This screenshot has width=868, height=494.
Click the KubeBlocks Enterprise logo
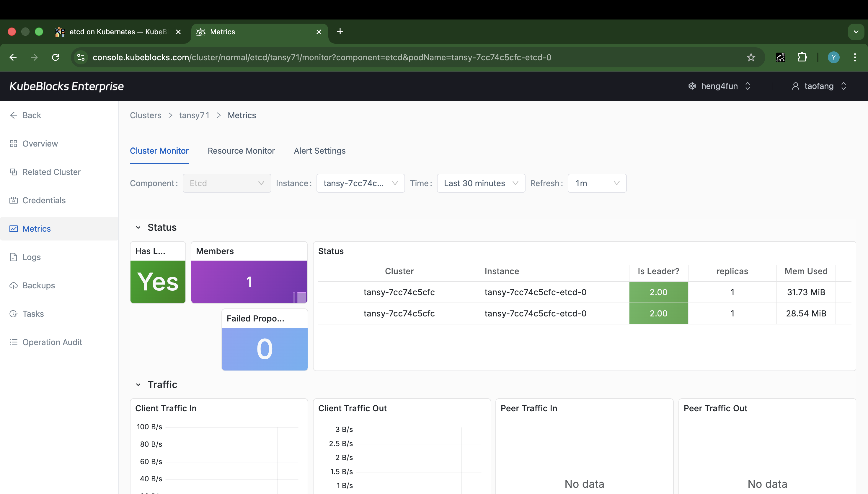66,86
